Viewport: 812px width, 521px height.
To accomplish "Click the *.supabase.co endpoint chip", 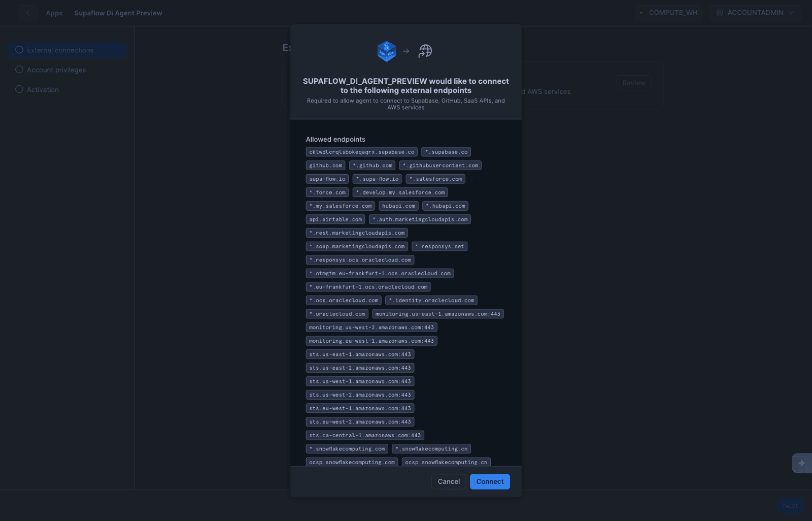I will pos(446,152).
